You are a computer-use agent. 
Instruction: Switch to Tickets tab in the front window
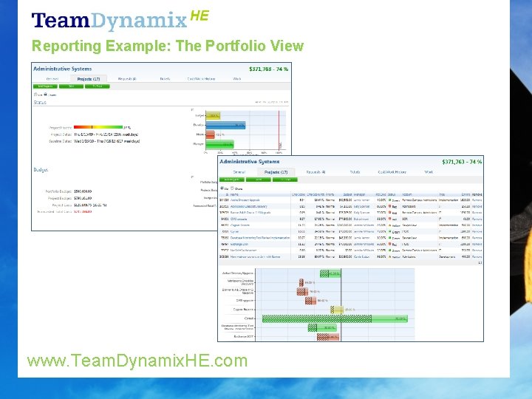tap(355, 172)
